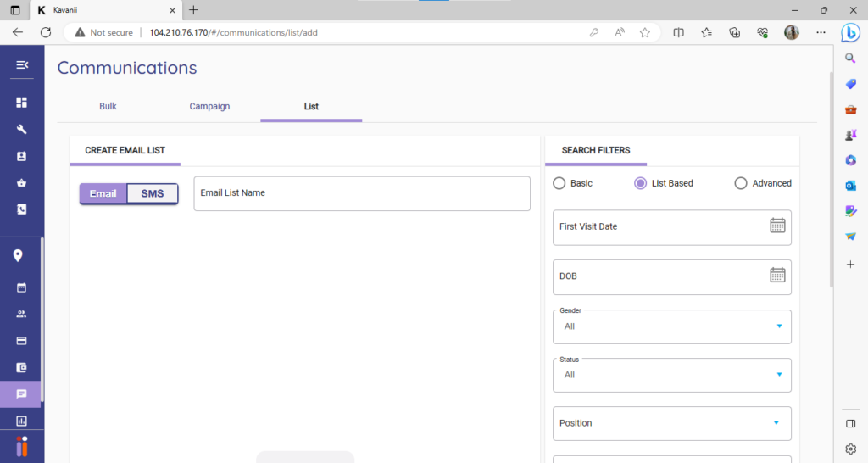The width and height of the screenshot is (868, 463).
Task: Open the dashboard icon in sidebar
Action: [x=22, y=103]
